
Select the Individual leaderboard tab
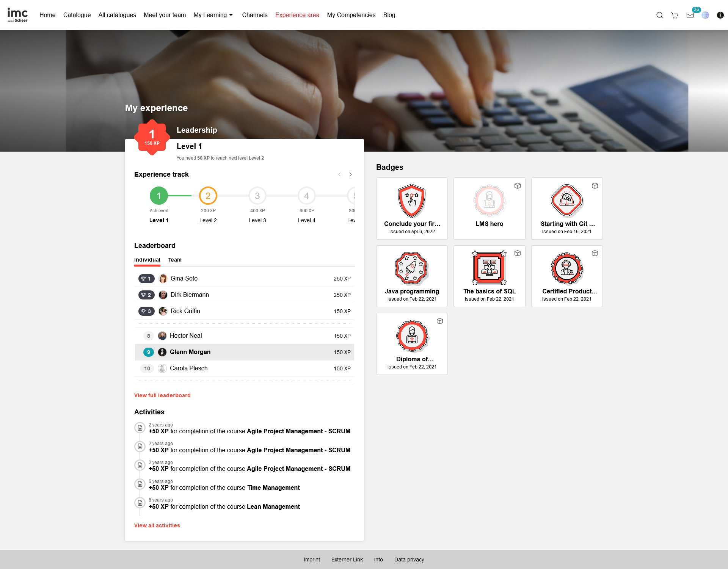147,260
